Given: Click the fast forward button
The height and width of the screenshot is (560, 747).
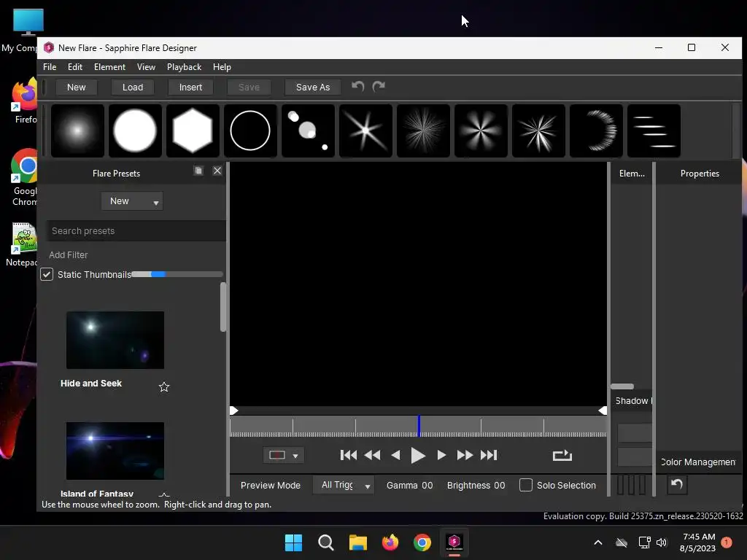Looking at the screenshot, I should click(465, 455).
